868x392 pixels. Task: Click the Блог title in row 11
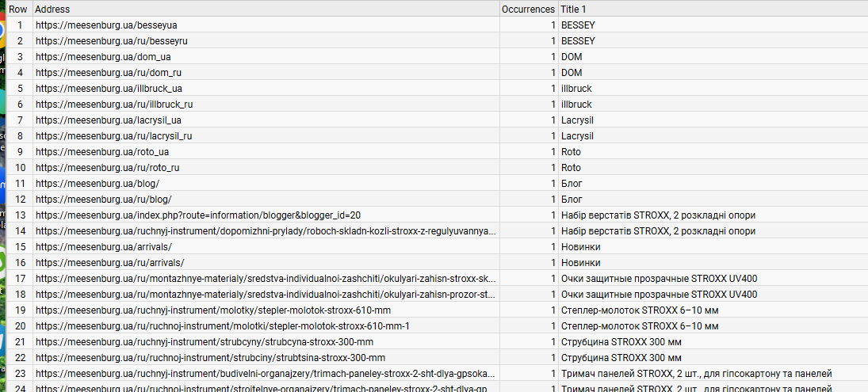pyautogui.click(x=572, y=183)
